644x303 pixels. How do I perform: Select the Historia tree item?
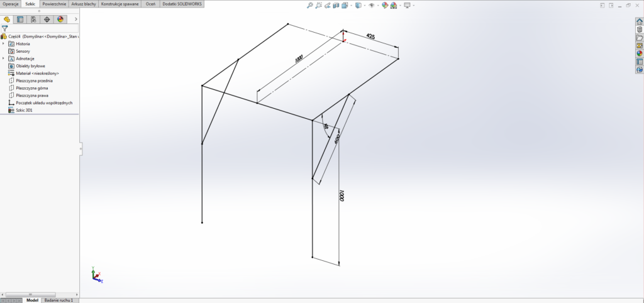tap(19, 44)
